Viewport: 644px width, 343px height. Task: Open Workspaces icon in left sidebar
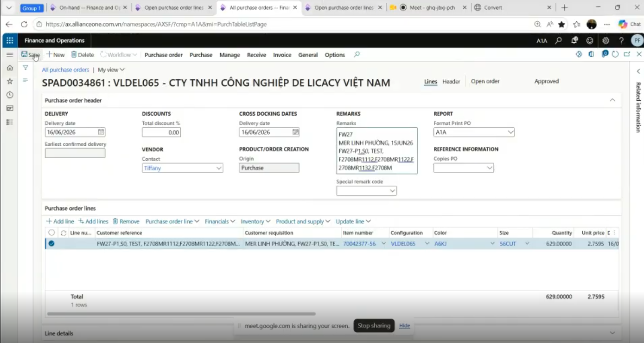[x=10, y=108]
